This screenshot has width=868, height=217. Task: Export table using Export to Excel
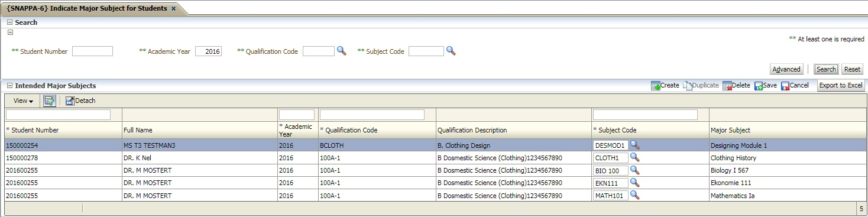[840, 86]
